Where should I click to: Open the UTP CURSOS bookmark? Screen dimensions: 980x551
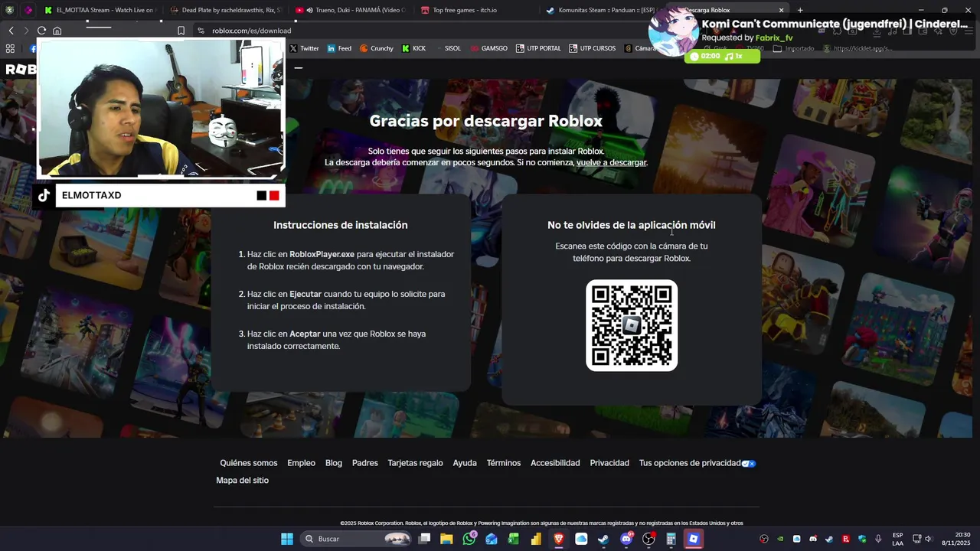pos(592,48)
